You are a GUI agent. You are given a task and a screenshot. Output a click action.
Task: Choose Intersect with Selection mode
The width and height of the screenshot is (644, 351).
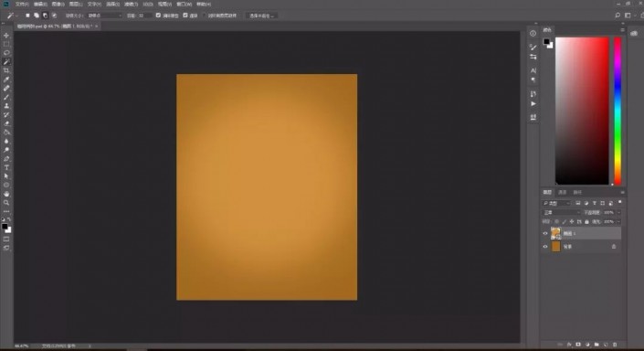click(54, 16)
